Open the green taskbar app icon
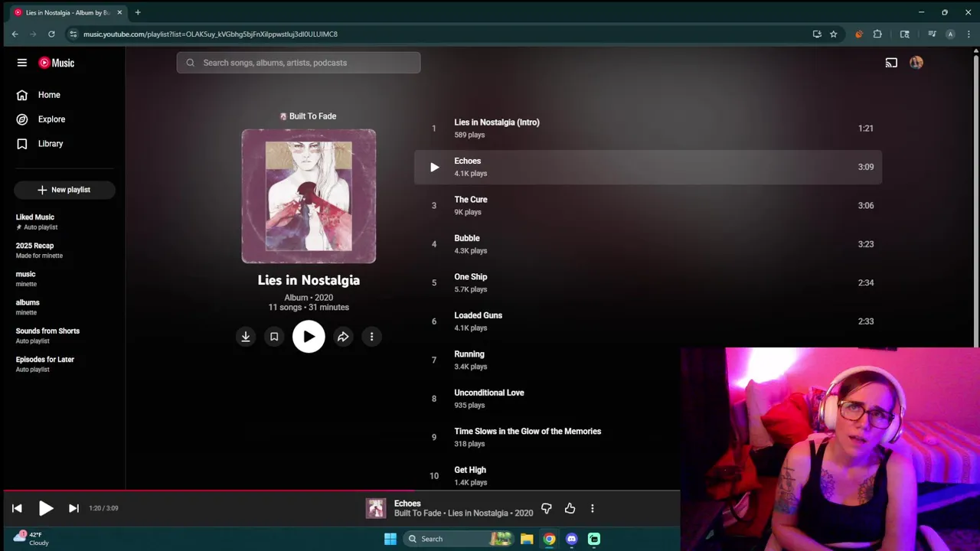 point(593,539)
